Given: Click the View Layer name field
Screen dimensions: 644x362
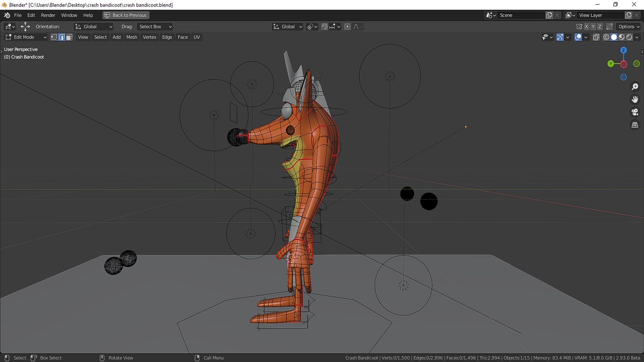Looking at the screenshot, I should (x=601, y=15).
